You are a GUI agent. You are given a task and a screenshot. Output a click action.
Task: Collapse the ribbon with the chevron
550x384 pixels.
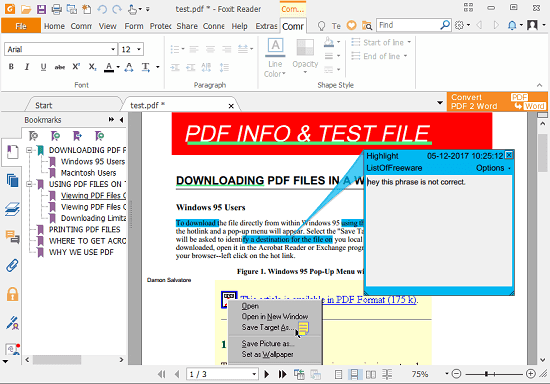[539, 85]
